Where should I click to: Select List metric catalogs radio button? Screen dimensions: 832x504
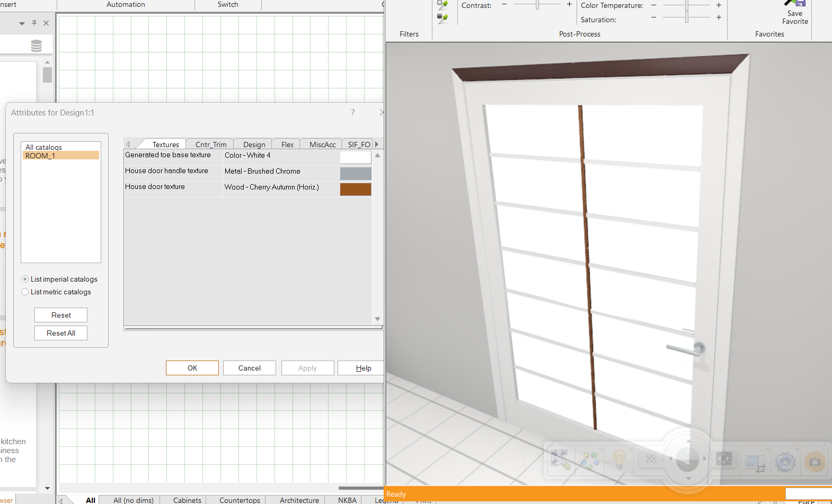[x=25, y=292]
